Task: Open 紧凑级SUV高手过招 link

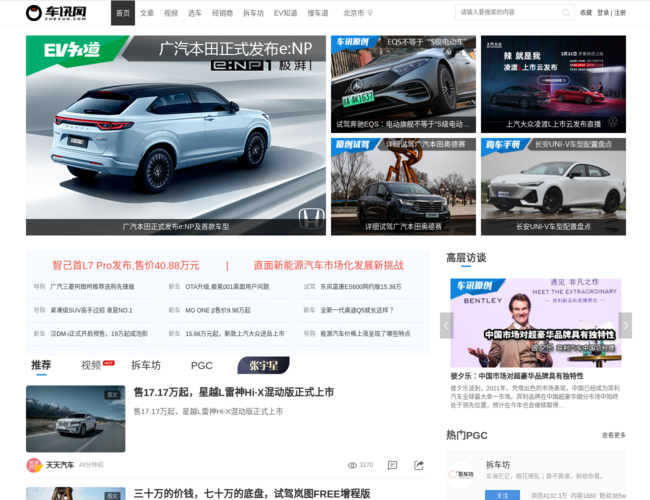Action: click(x=91, y=310)
